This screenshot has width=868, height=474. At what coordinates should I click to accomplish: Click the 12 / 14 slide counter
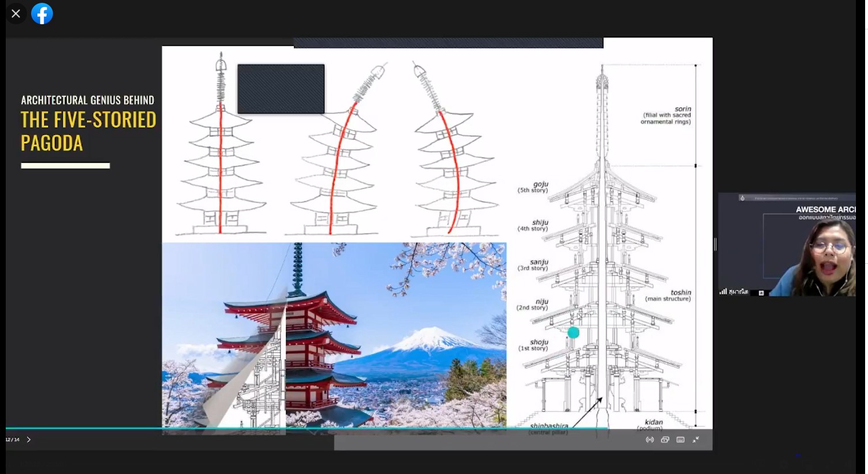click(x=13, y=439)
